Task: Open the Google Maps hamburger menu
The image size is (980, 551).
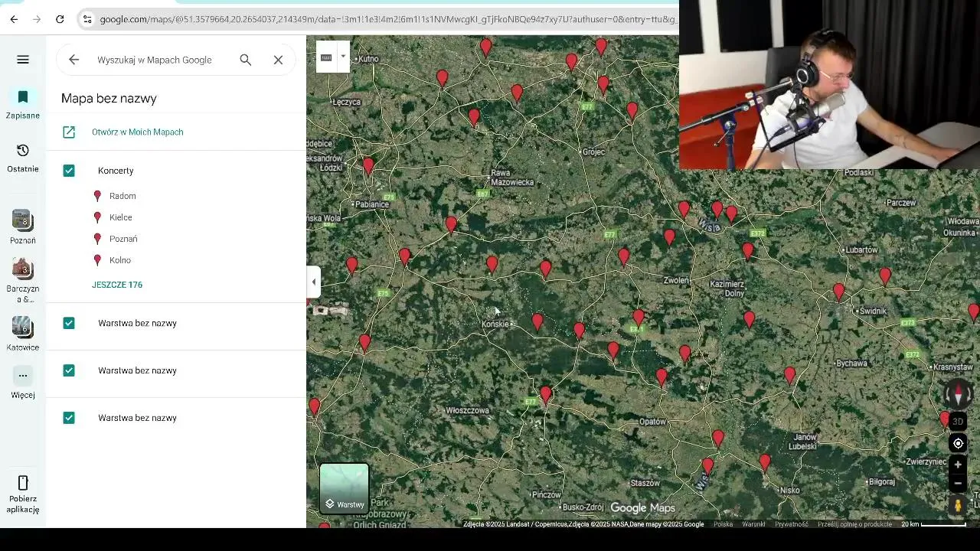Action: tap(23, 60)
